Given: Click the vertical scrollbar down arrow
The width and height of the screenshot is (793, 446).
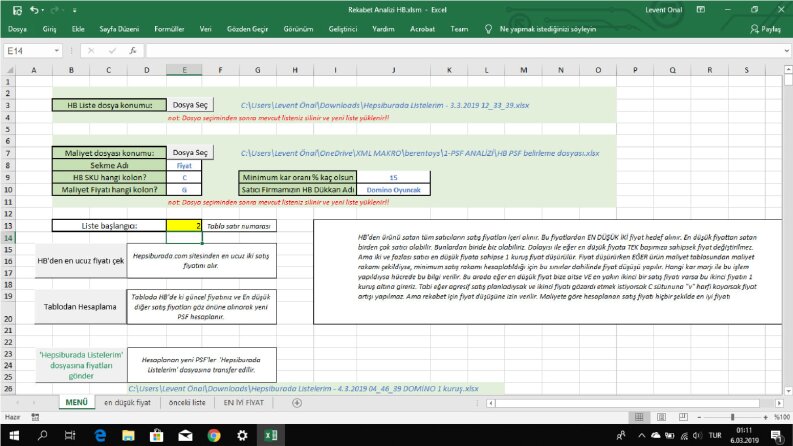Looking at the screenshot, I should (x=788, y=390).
